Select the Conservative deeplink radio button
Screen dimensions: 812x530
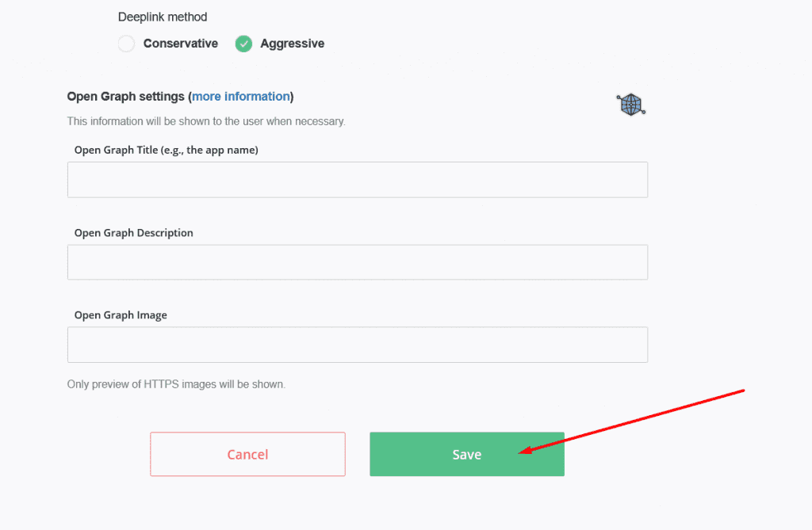(x=126, y=44)
